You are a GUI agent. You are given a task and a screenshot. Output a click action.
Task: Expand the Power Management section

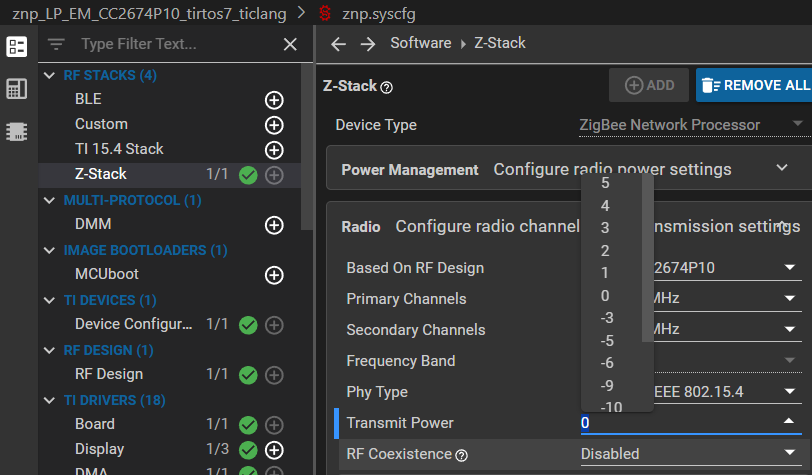[782, 168]
